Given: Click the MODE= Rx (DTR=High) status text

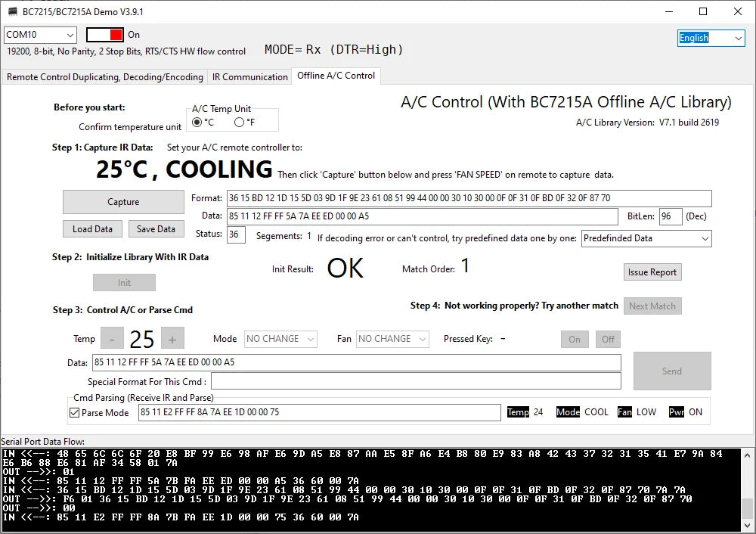Looking at the screenshot, I should [x=333, y=50].
